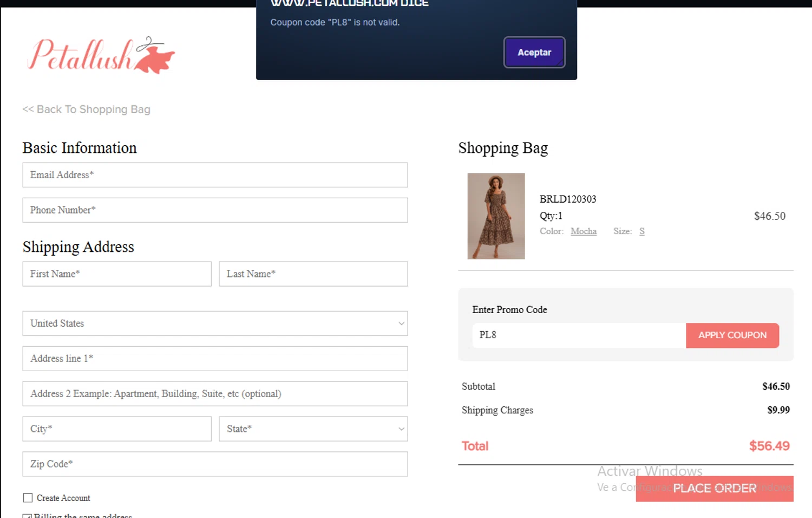Screen dimensions: 812x518
Task: Open the Petallush logo homepage
Action: [x=101, y=55]
